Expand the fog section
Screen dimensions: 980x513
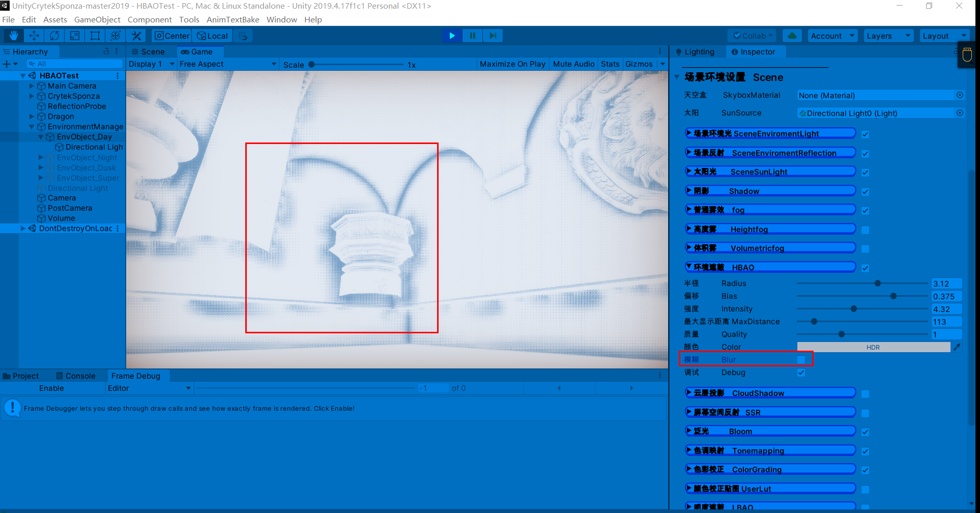689,209
